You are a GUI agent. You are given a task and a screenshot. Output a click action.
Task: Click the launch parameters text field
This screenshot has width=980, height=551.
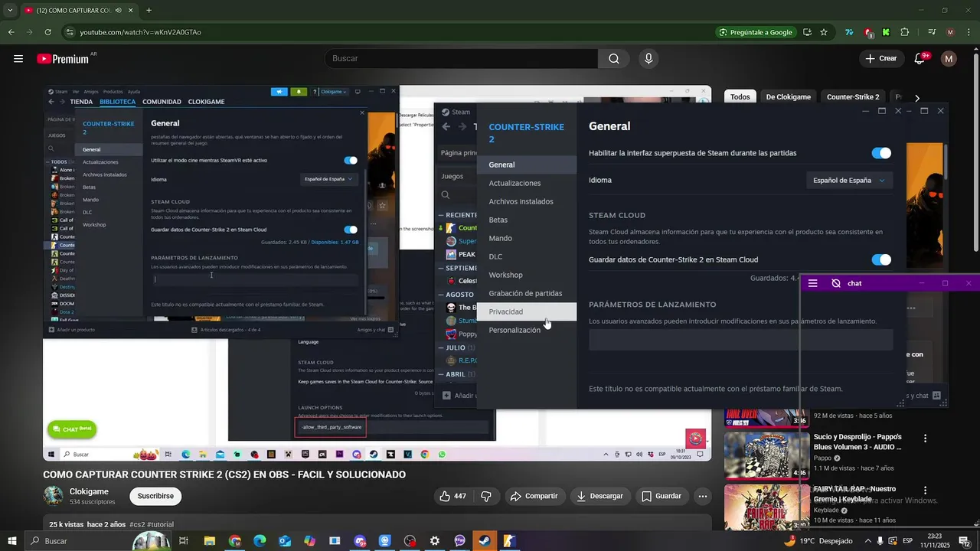tap(740, 340)
